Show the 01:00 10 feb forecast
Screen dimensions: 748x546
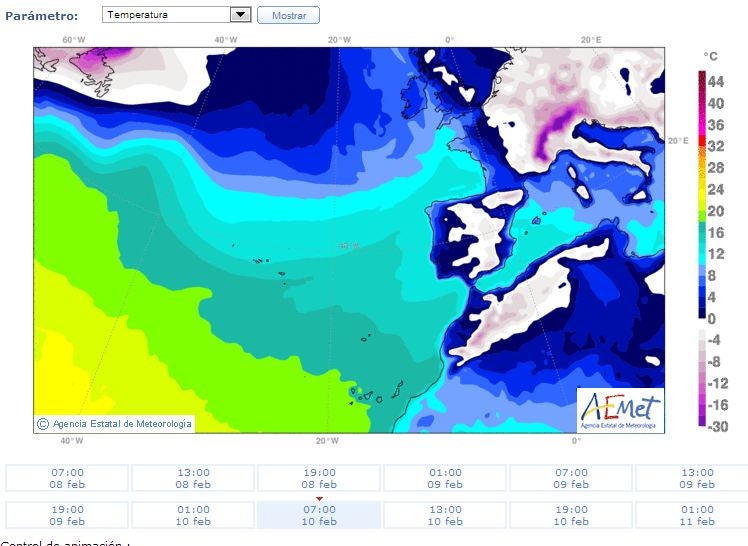(x=193, y=515)
